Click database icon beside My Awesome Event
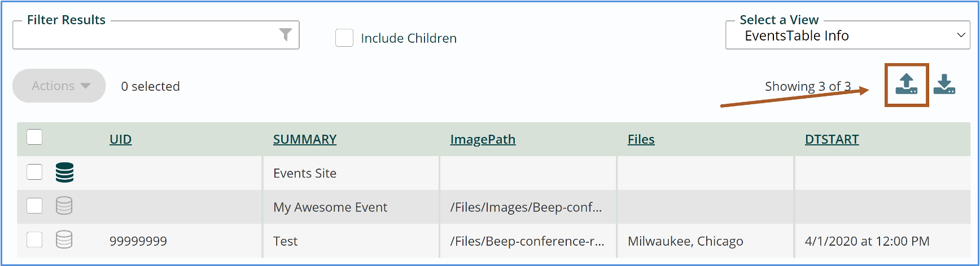Image resolution: width=980 pixels, height=266 pixels. pyautogui.click(x=64, y=206)
